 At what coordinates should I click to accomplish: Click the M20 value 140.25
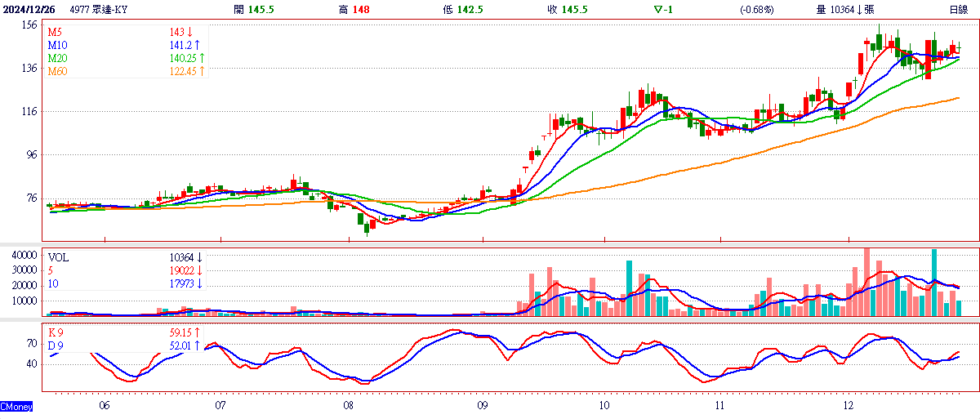184,58
